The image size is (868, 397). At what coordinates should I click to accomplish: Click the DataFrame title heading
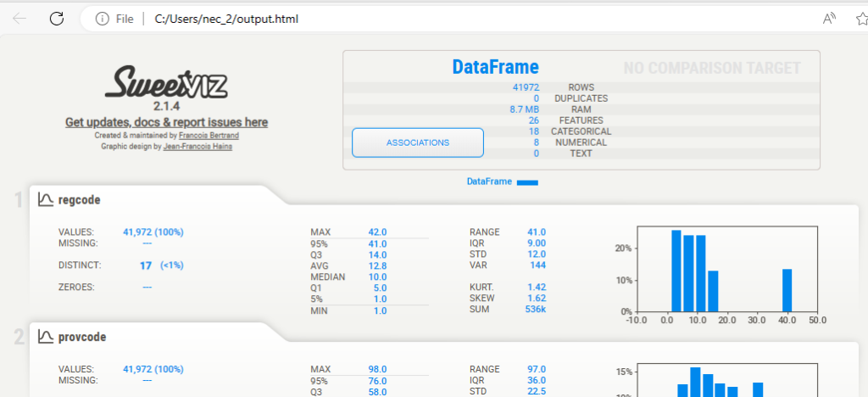coord(495,67)
